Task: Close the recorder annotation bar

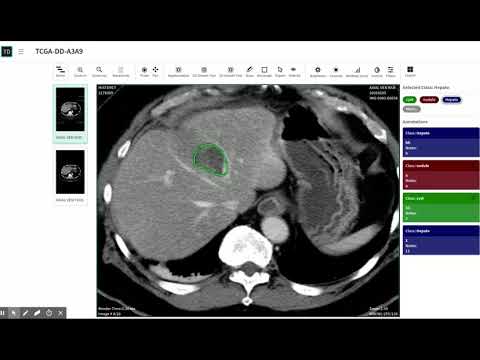Action: pos(60,313)
